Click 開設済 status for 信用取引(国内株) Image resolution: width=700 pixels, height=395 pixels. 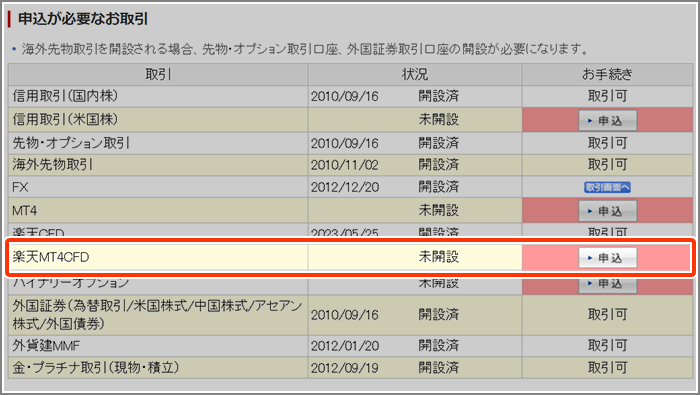click(x=438, y=96)
